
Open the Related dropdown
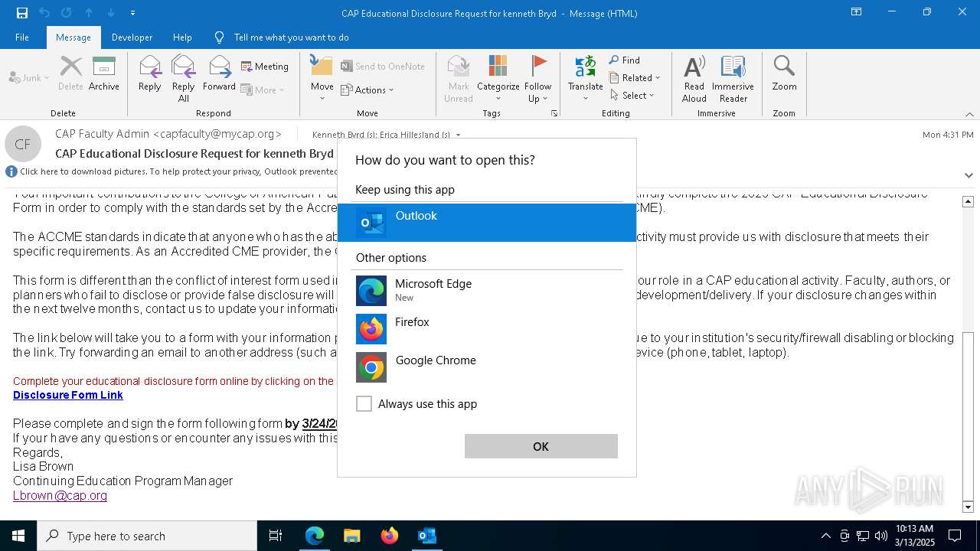coord(635,77)
